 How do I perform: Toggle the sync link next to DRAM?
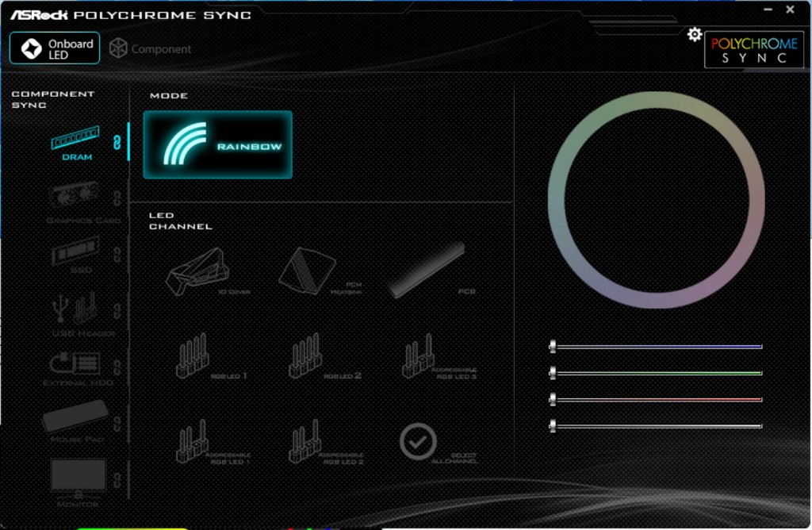coord(117,142)
